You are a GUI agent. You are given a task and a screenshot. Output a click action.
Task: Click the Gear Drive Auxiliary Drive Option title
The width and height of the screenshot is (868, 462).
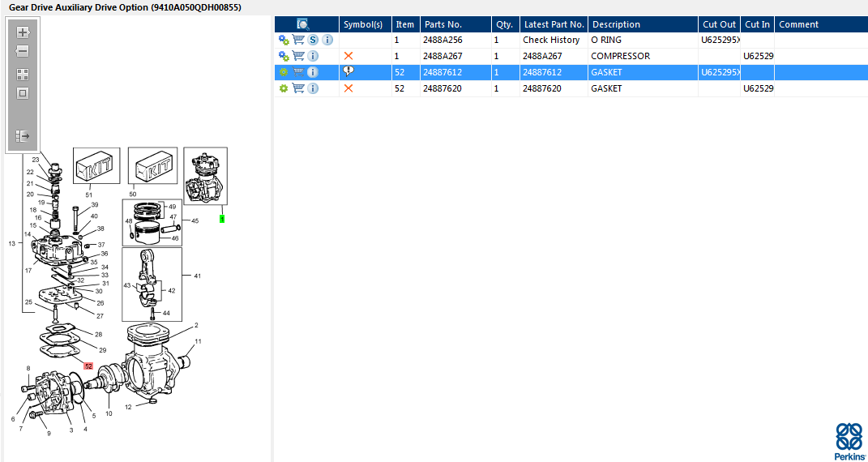click(x=125, y=8)
